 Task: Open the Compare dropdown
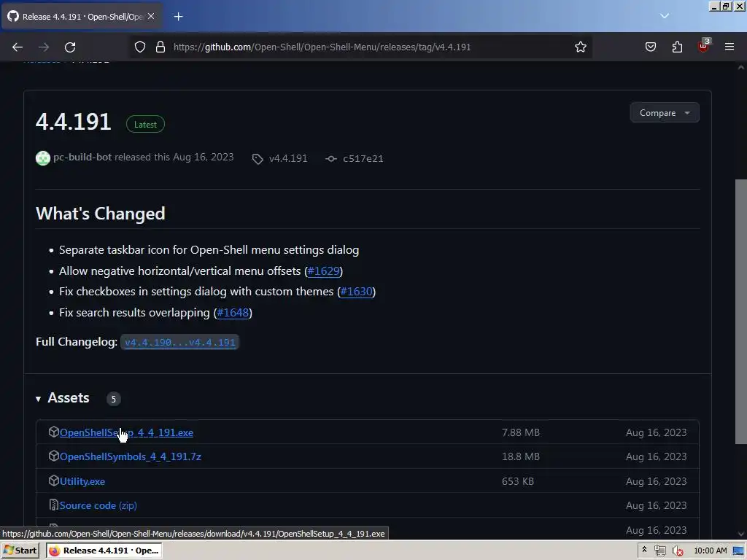[665, 113]
